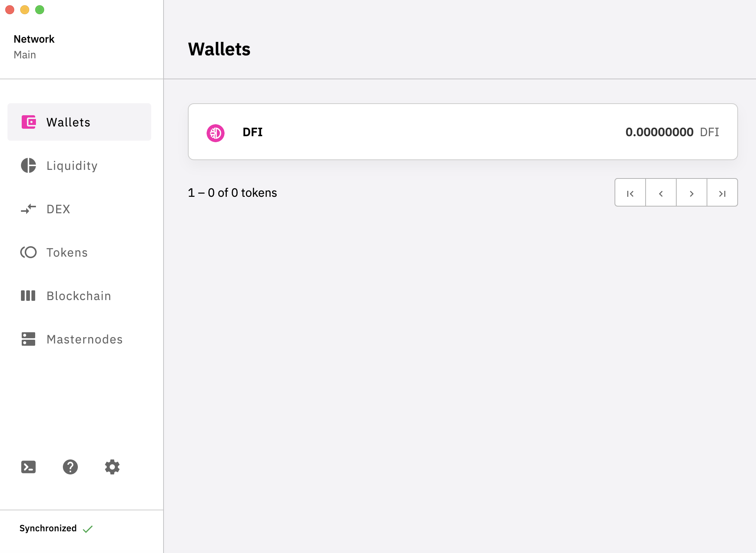Click the DEX swap arrows icon
This screenshot has width=756, height=553.
pyautogui.click(x=28, y=209)
